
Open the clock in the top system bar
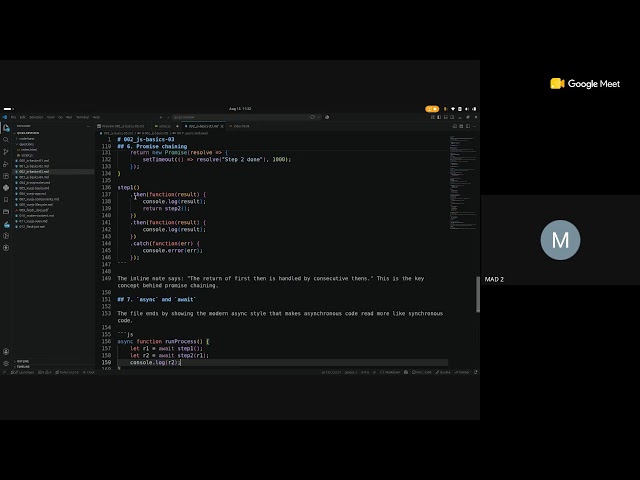[x=240, y=109]
